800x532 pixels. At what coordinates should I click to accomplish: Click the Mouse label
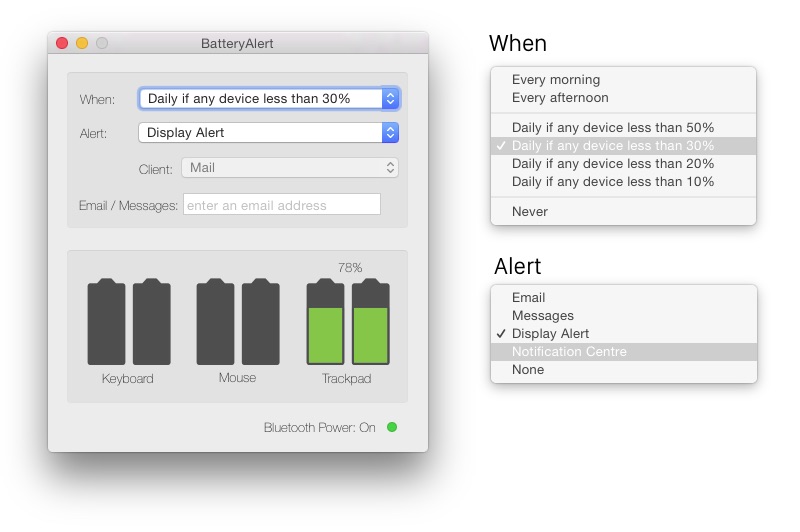[237, 377]
